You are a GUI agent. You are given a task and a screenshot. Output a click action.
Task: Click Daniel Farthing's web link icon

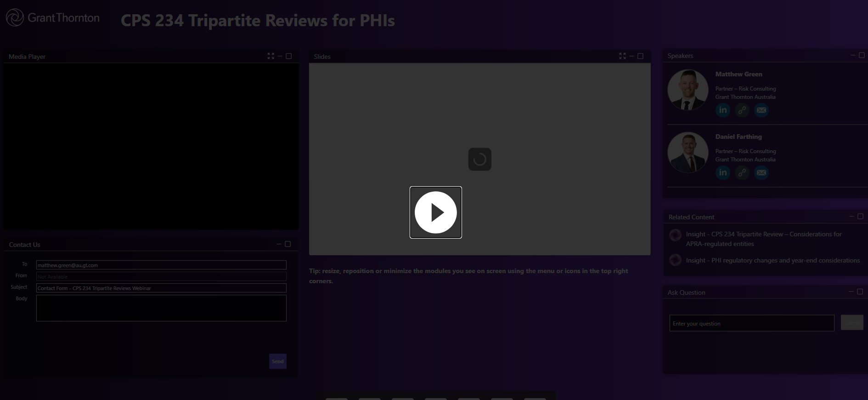click(x=742, y=172)
